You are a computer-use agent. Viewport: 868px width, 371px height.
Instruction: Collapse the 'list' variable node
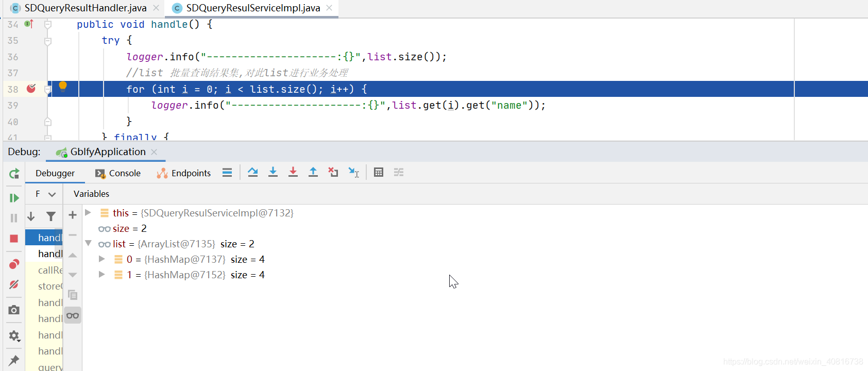(88, 243)
